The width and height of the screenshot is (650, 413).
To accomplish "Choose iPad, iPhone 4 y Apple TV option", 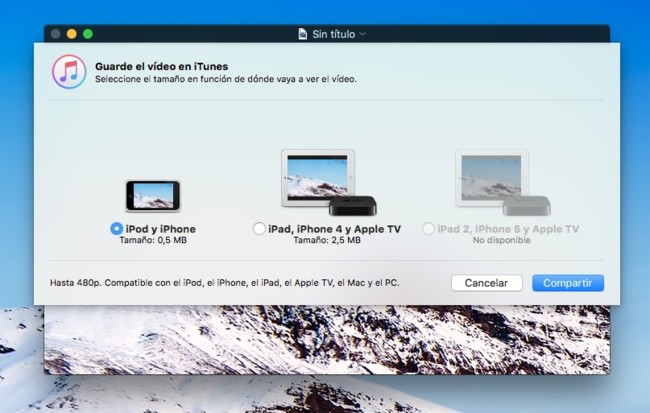I will click(259, 228).
